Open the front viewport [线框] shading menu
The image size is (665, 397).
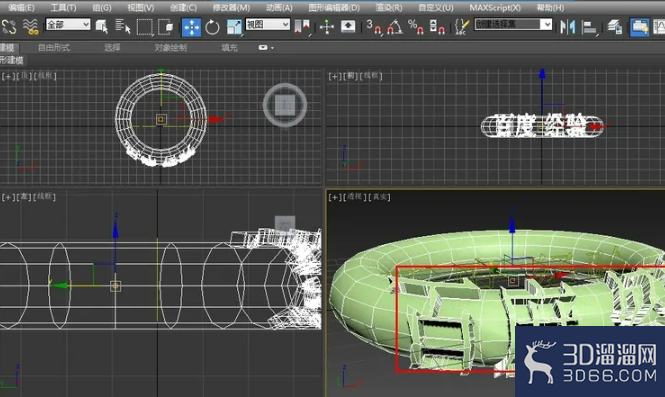coord(371,76)
